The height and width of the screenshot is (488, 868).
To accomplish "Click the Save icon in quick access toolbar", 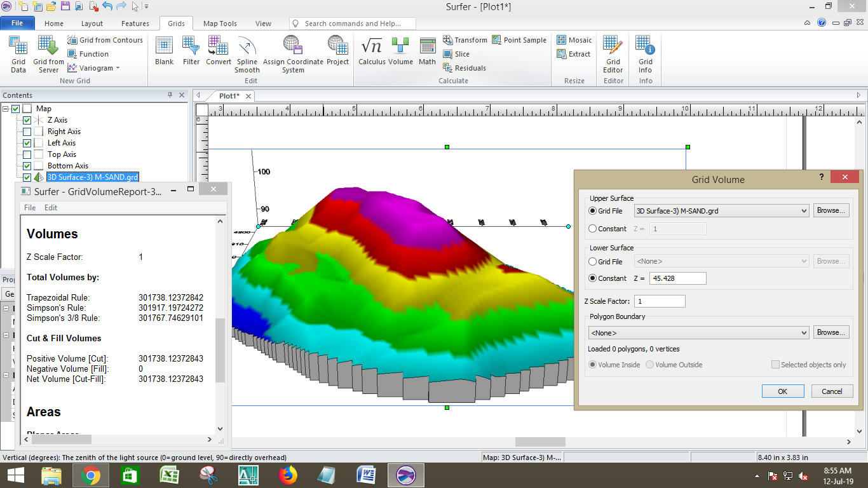I will [65, 6].
